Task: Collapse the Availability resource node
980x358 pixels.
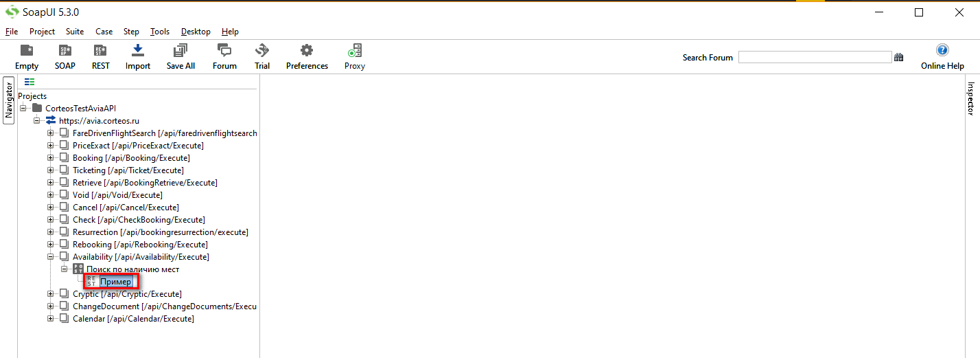Action: coord(51,257)
